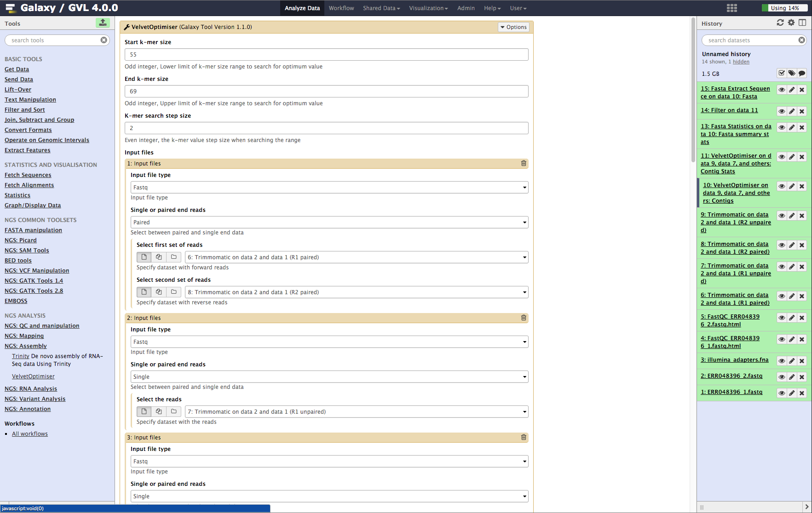The image size is (812, 513).
Task: View data of dataset 1 ERR048396_1.fastq
Action: 782,393
